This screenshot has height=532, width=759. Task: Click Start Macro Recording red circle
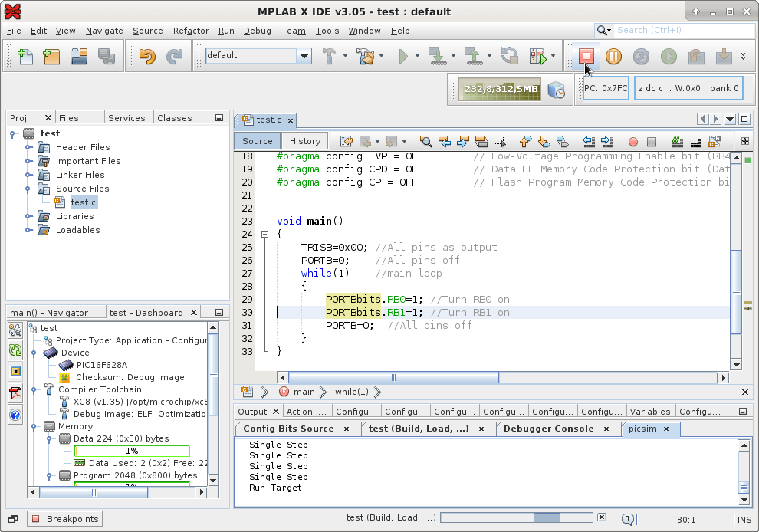pos(633,142)
